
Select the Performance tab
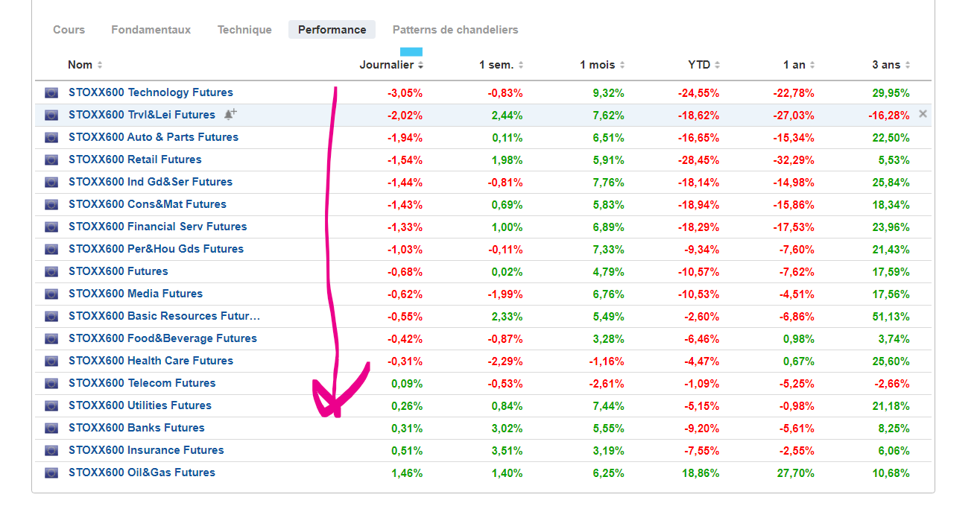[332, 30]
